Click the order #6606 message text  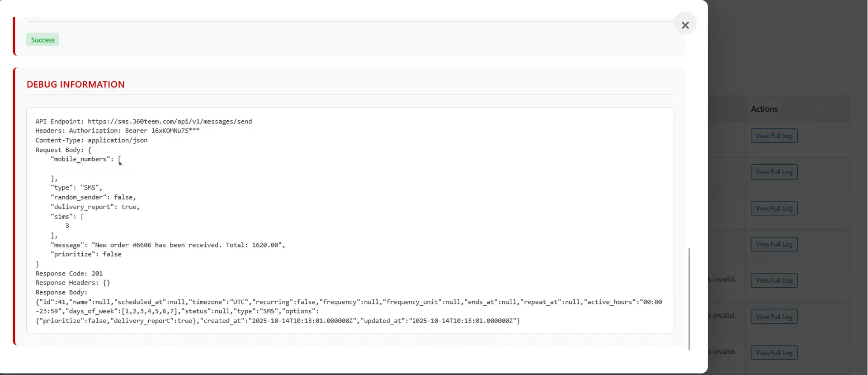point(188,245)
